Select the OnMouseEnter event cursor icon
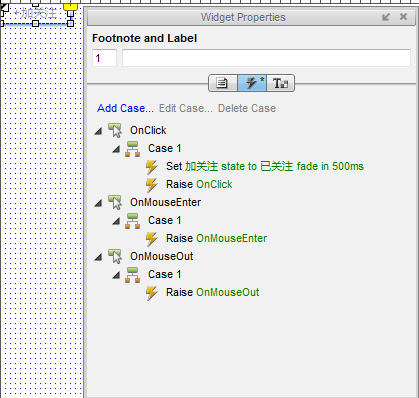 [115, 202]
